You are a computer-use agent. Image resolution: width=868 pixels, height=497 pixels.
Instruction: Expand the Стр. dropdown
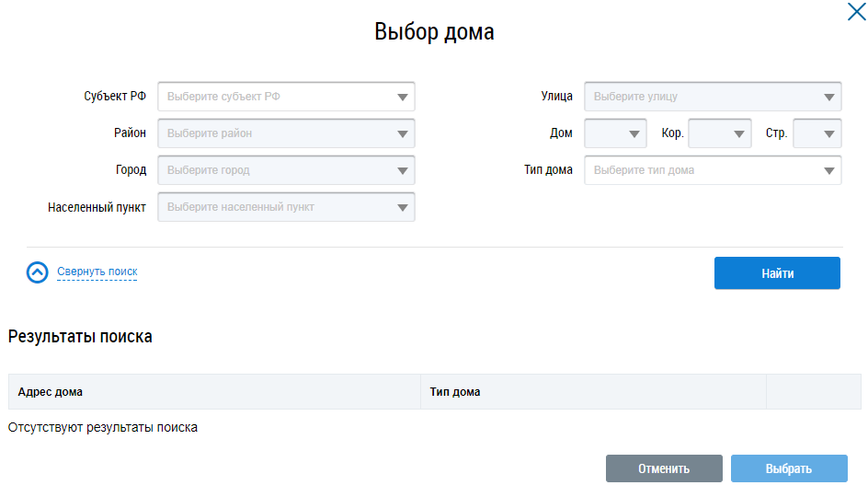pos(828,133)
